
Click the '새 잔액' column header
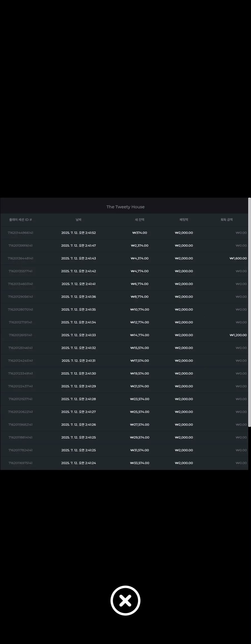click(140, 220)
